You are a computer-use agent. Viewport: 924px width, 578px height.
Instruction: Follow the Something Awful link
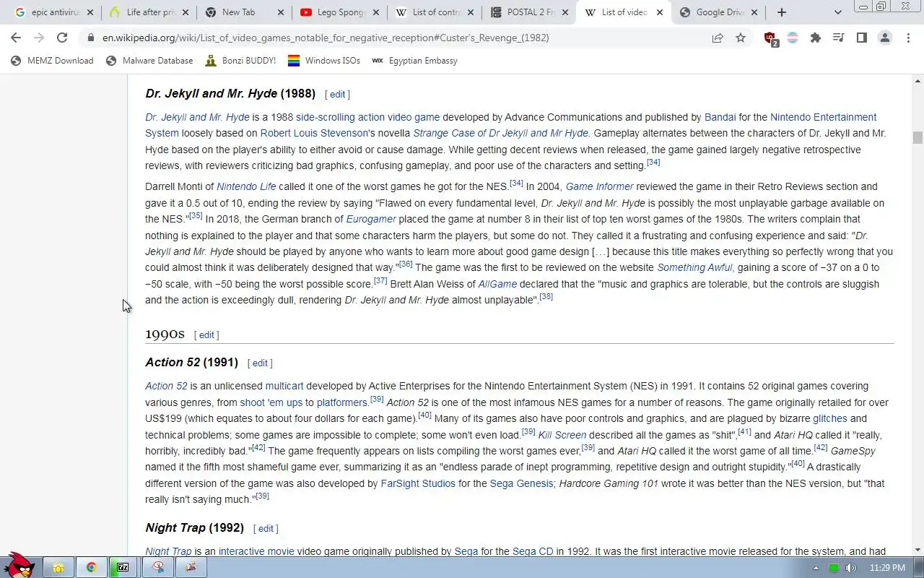click(x=694, y=267)
